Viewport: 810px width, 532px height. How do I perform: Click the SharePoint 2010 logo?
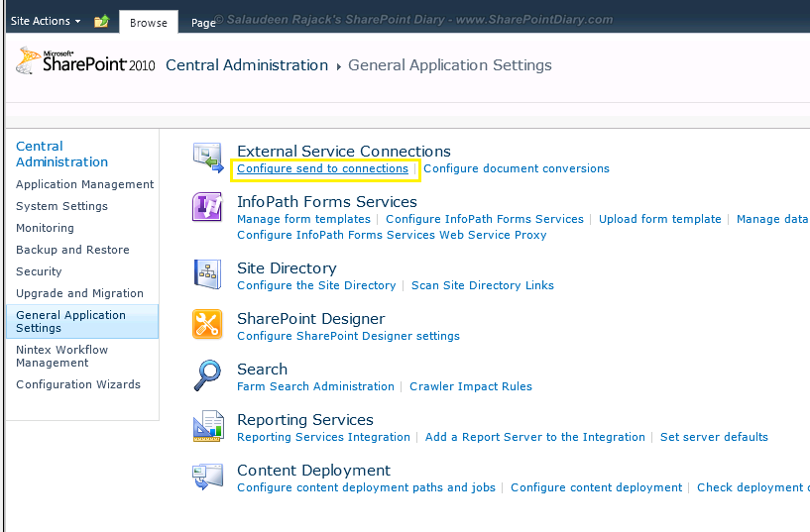point(85,62)
